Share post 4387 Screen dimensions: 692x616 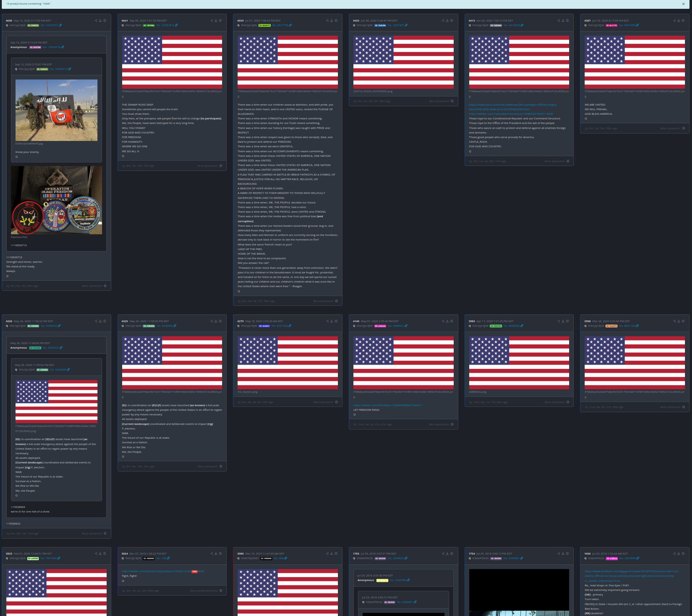point(674,20)
